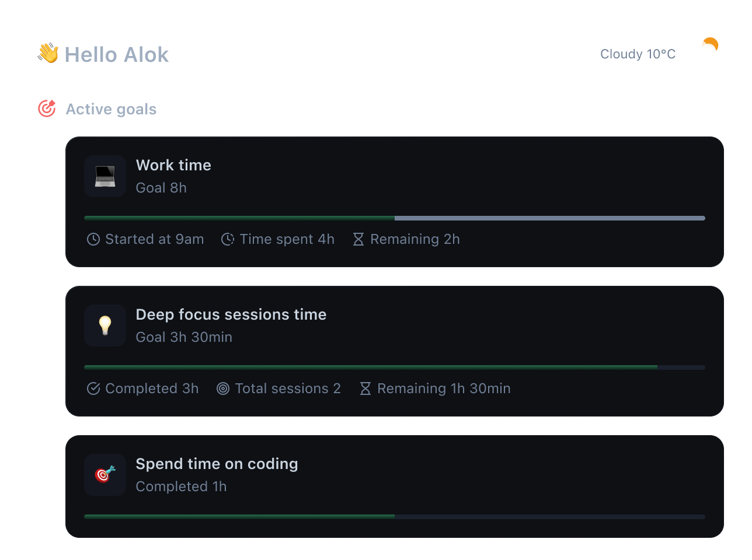This screenshot has height=560, width=752.
Task: Click the Cloudy 10°C weather text
Action: coord(638,54)
